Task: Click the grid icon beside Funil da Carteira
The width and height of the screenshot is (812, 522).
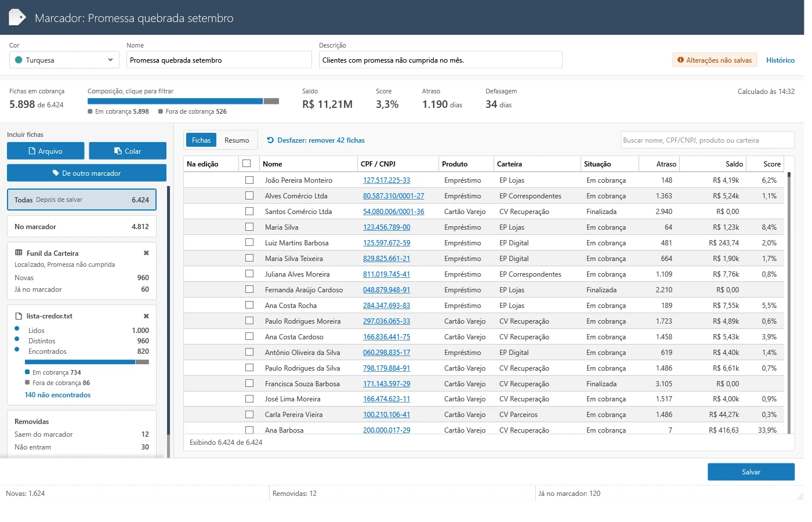Action: click(x=19, y=253)
